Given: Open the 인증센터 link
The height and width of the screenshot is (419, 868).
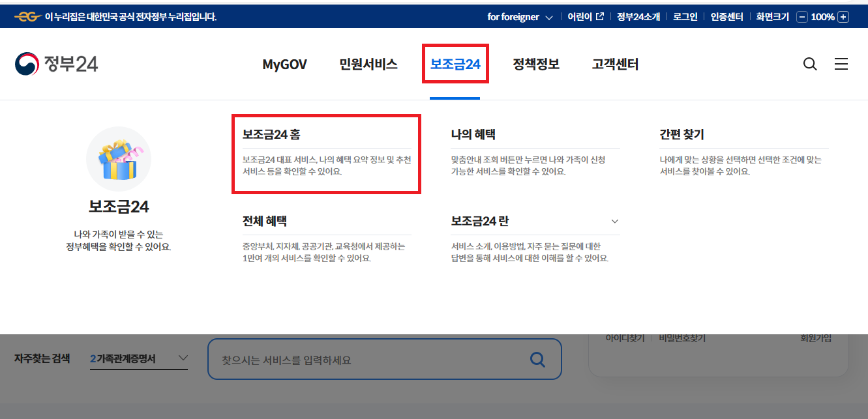Looking at the screenshot, I should (726, 17).
